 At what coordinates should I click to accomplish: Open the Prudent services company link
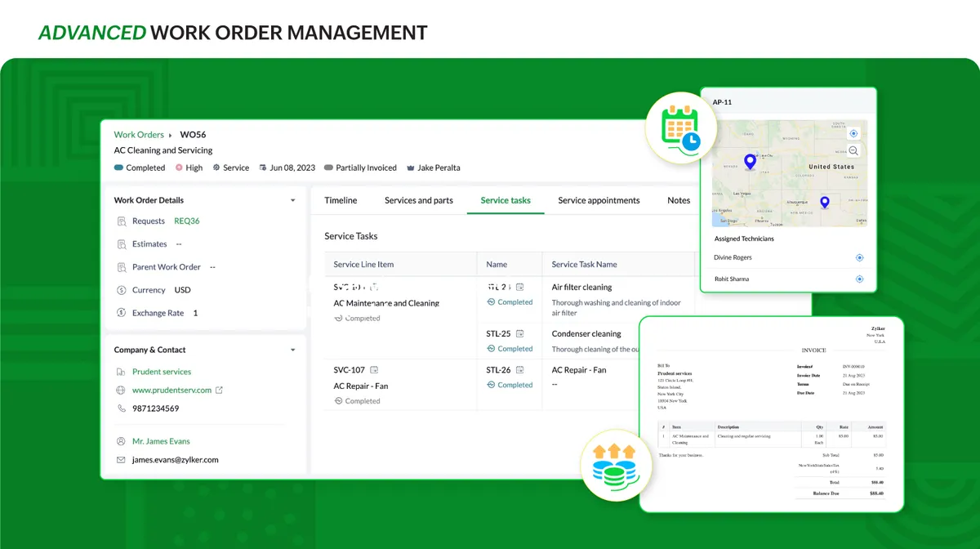point(162,372)
